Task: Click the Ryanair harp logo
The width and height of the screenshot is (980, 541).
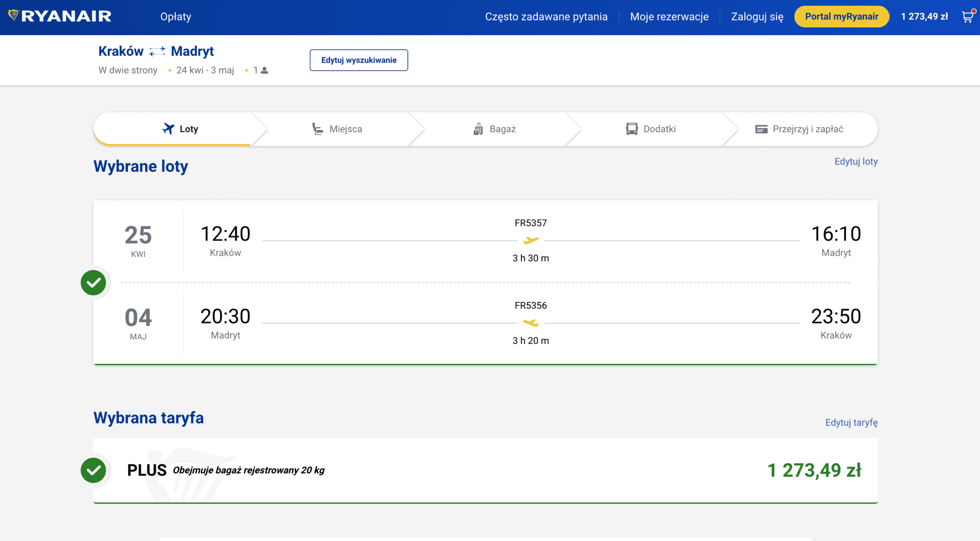Action: point(14,15)
